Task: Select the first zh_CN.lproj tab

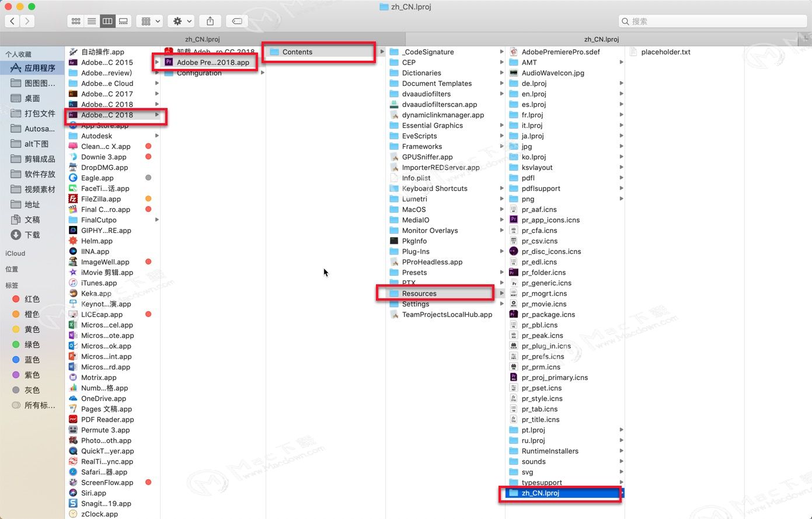Action: (203, 40)
